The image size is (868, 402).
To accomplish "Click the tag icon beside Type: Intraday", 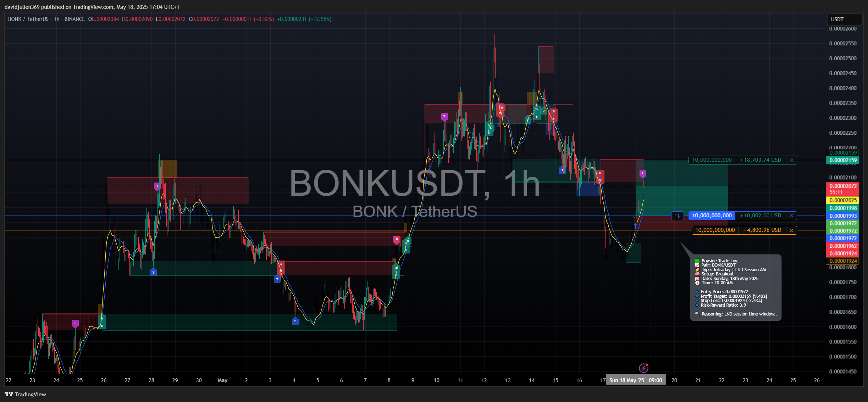I will click(697, 270).
